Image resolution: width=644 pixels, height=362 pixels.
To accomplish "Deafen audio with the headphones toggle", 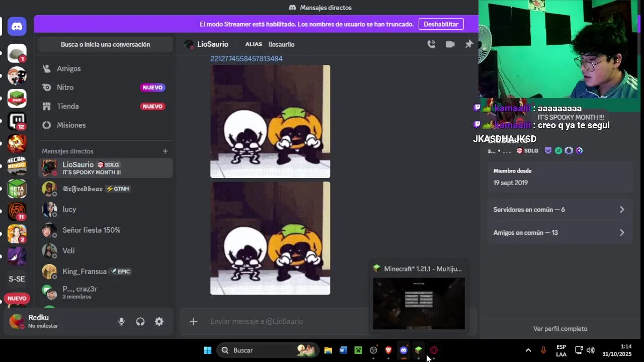I will 140,322.
